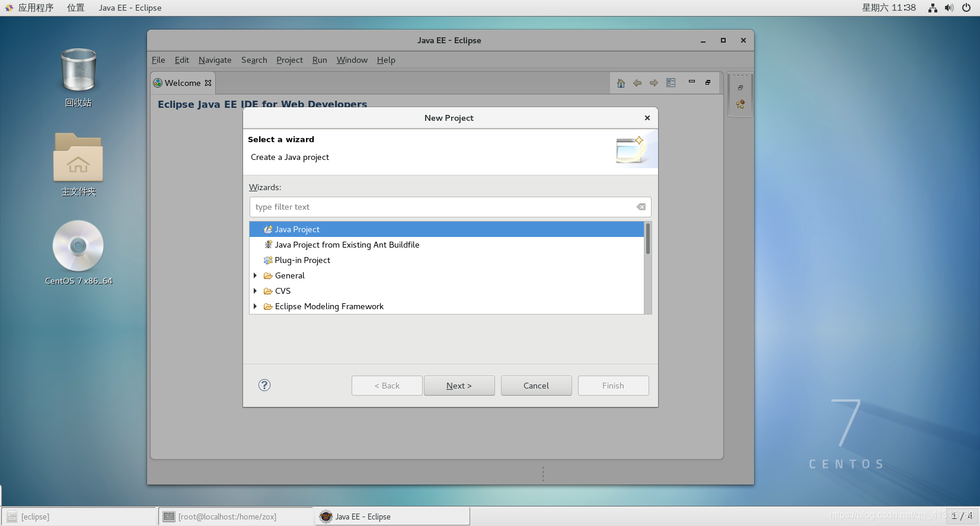Expand the General folder
Viewport: 980px width, 526px height.
(255, 275)
